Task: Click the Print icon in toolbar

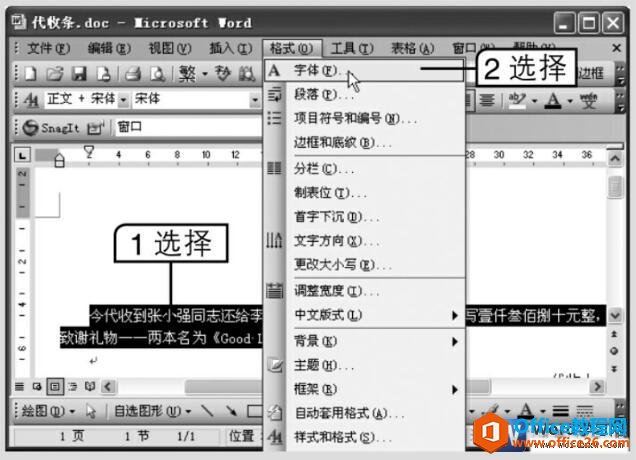Action: tap(133, 74)
